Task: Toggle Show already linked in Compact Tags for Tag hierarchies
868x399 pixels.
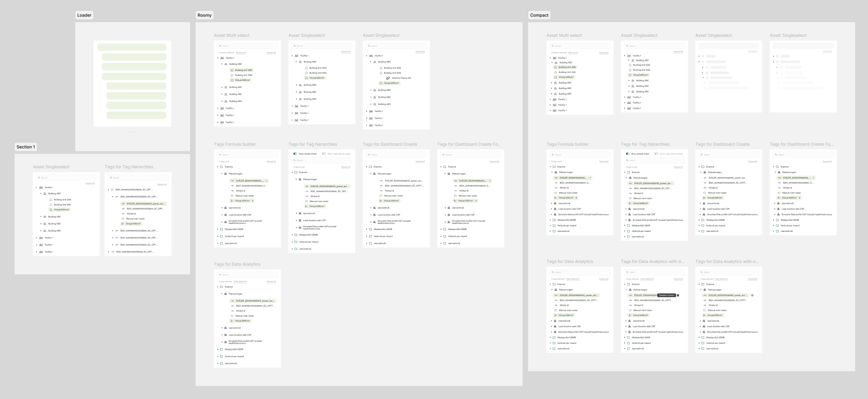Action: click(628, 154)
